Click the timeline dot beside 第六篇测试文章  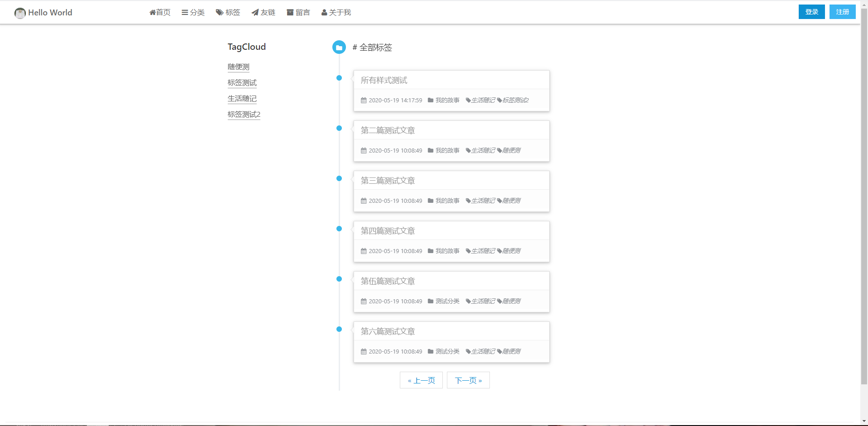tap(339, 329)
